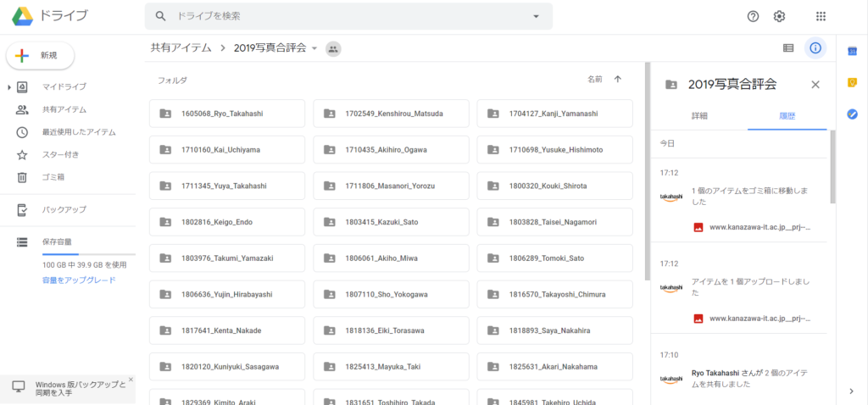Open Google Keep in the side panel
Viewport: 868px width, 405px height.
point(853,82)
